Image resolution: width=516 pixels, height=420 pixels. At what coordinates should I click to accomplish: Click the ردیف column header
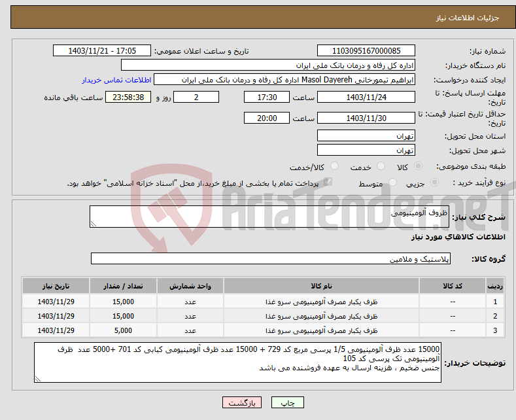click(495, 286)
